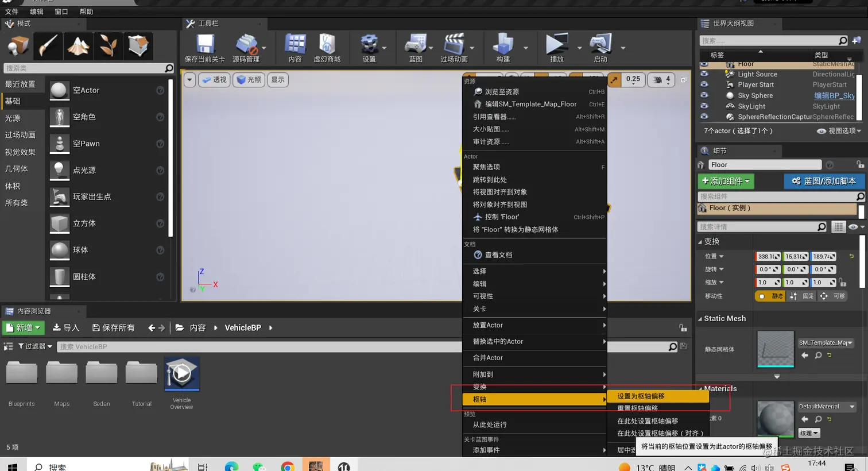Viewport: 868px width, 471px height.
Task: Click the 过场动画 clapperboard icon
Action: [x=454, y=44]
